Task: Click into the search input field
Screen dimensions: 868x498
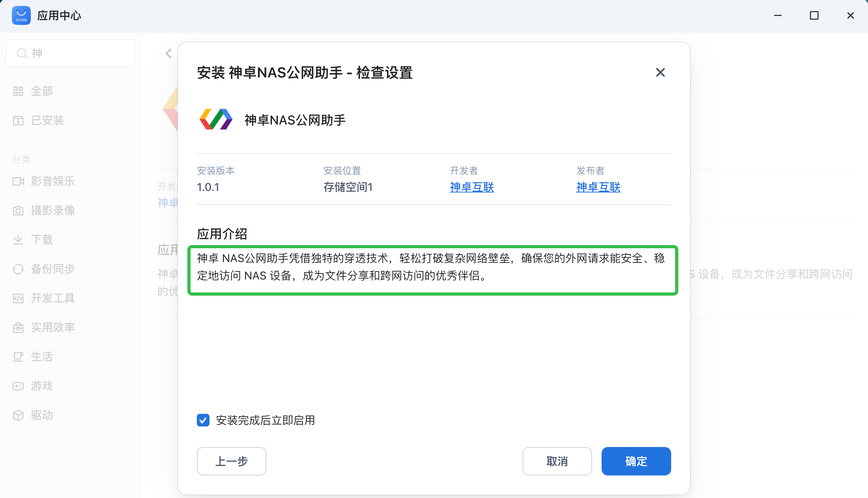Action: (79, 53)
